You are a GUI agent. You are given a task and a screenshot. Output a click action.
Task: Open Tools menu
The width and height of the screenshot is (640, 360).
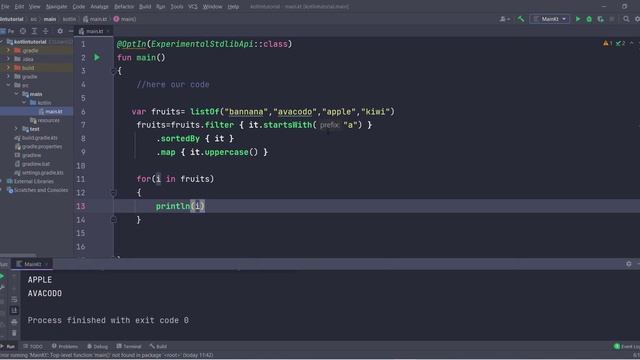tap(177, 7)
